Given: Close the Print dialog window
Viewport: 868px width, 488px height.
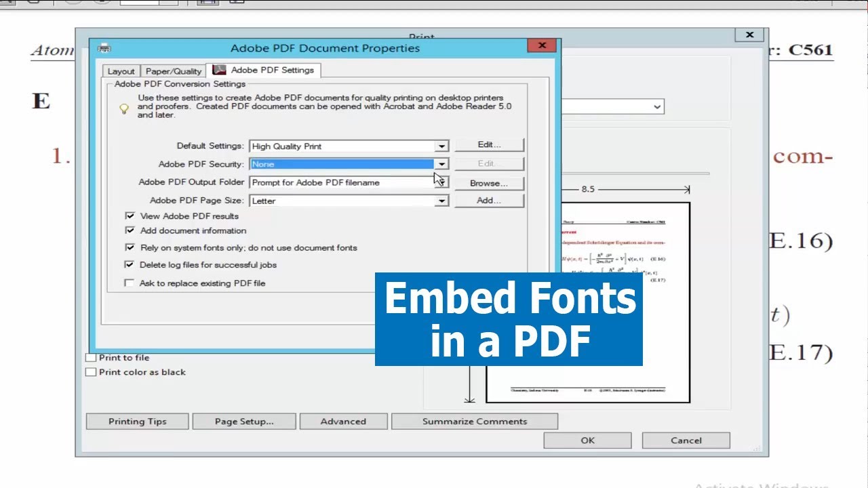Looking at the screenshot, I should [749, 35].
